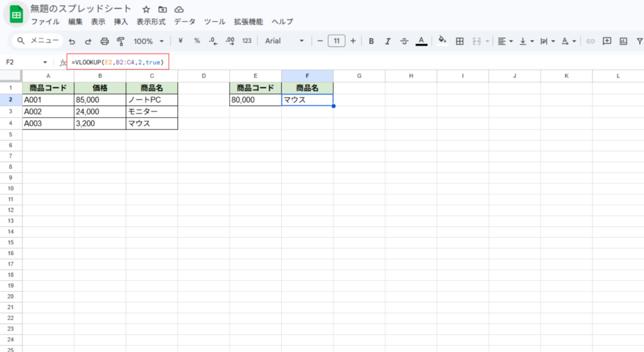Select the paint format roller icon
This screenshot has height=352, width=644.
[121, 41]
